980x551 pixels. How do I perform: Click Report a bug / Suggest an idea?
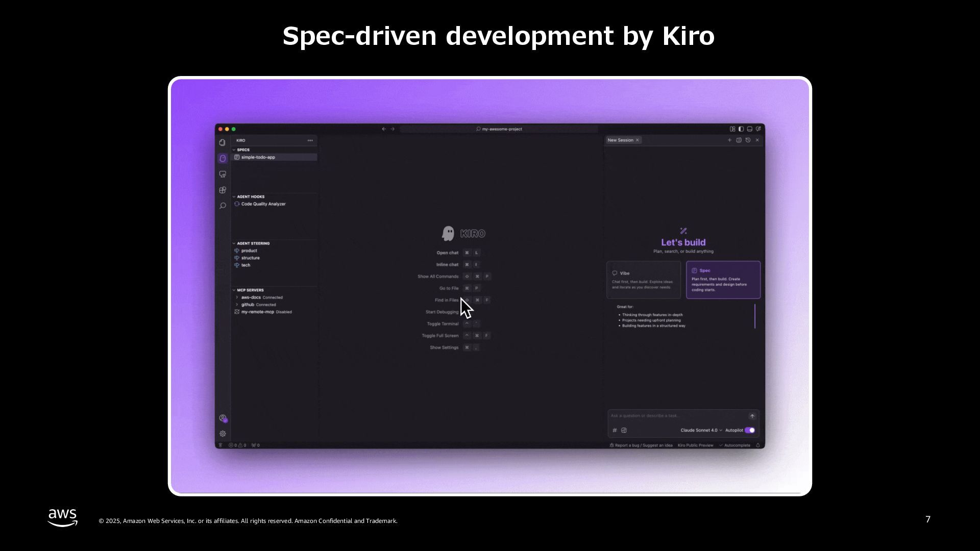(641, 445)
